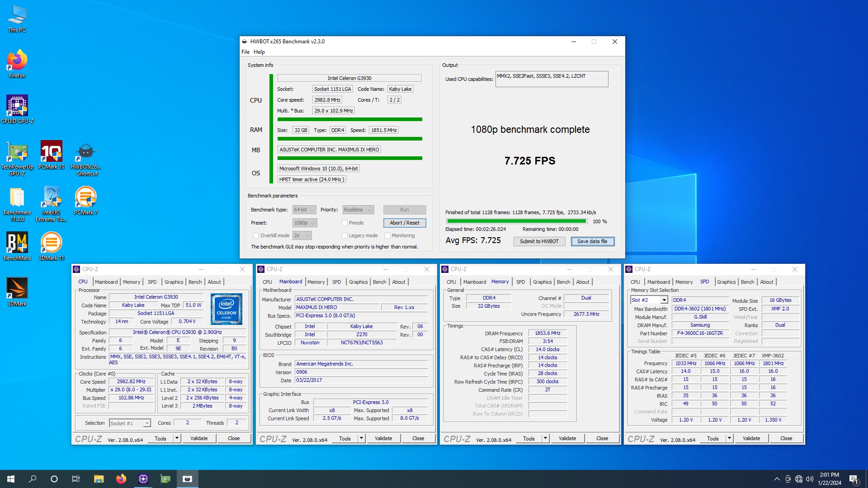Viewport: 868px width, 488px height.
Task: Toggle Legacy mode checkbox
Action: [x=345, y=235]
